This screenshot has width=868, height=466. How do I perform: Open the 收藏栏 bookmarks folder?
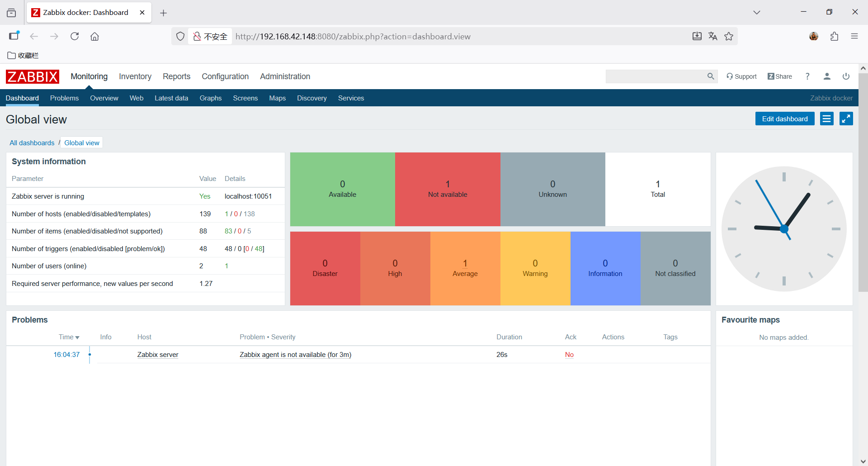[23, 55]
